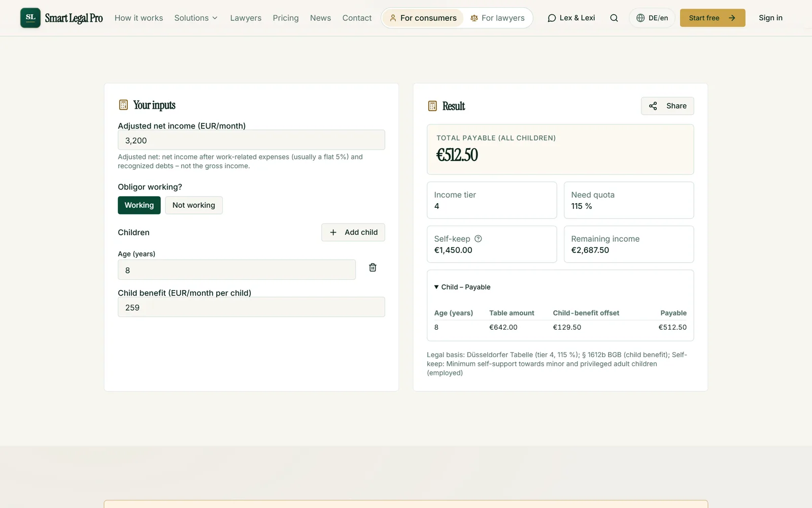Viewport: 812px width, 508px height.
Task: Click the Self-keep help question icon
Action: point(478,239)
